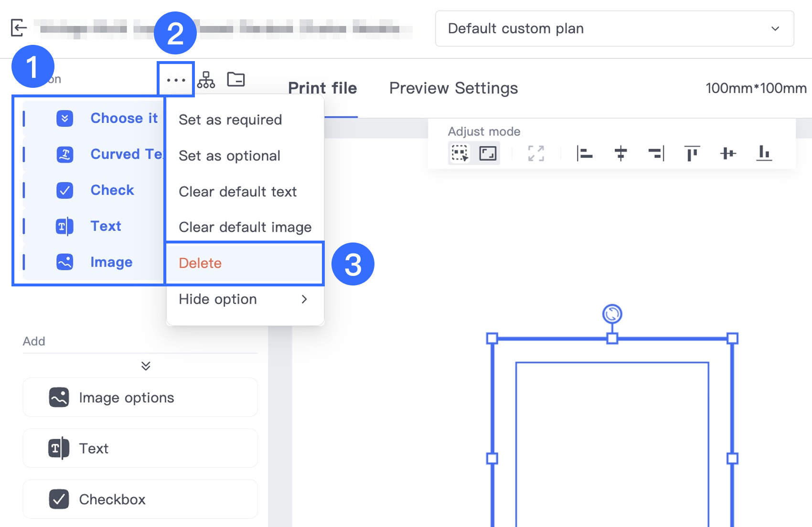Click the top-center resize handle of frame
The width and height of the screenshot is (812, 527).
pyautogui.click(x=612, y=338)
